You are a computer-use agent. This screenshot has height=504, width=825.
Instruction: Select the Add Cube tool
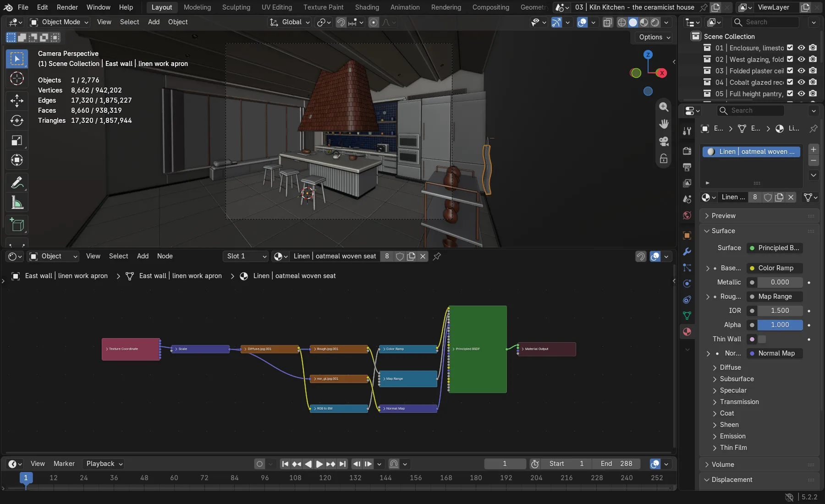click(17, 225)
